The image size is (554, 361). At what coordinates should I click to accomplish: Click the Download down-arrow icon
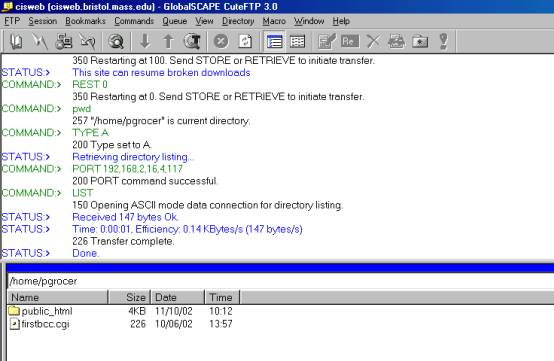click(145, 42)
